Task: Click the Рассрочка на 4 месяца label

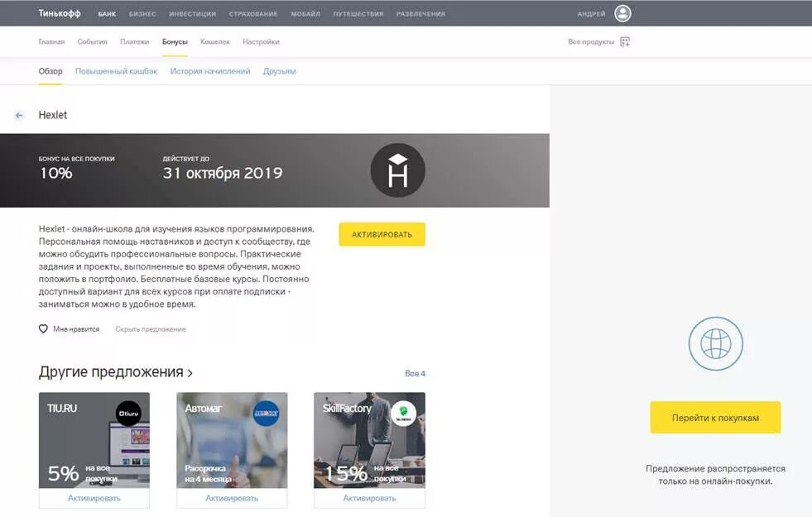Action: click(208, 473)
